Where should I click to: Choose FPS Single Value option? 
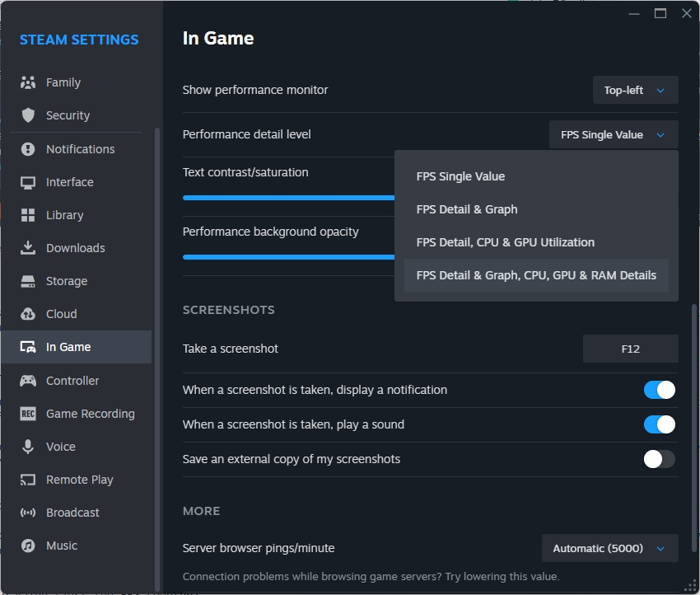click(536, 176)
